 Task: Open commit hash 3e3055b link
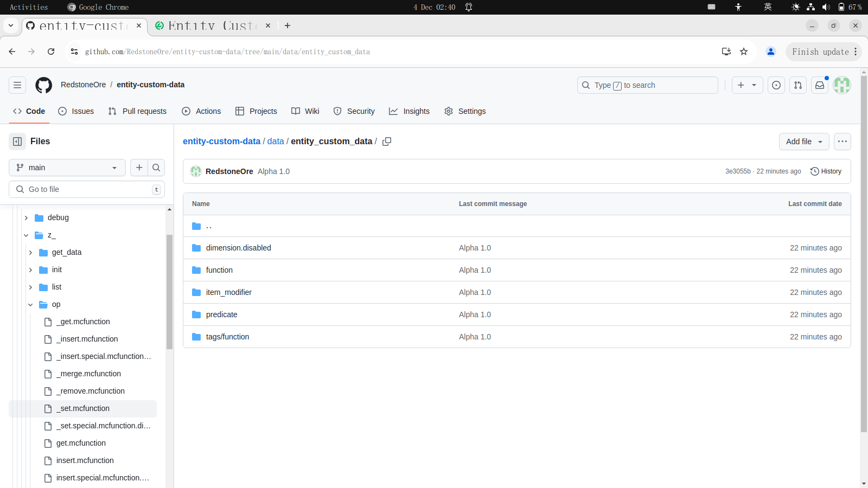point(738,171)
